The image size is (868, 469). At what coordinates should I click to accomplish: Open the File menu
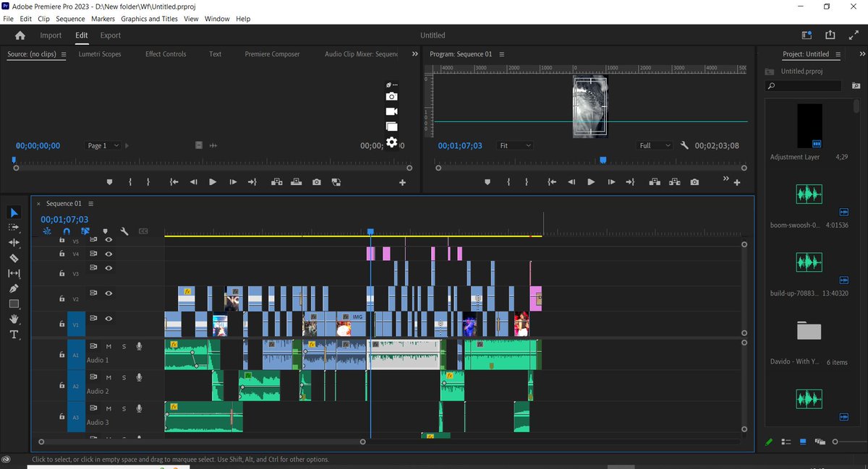(x=9, y=19)
